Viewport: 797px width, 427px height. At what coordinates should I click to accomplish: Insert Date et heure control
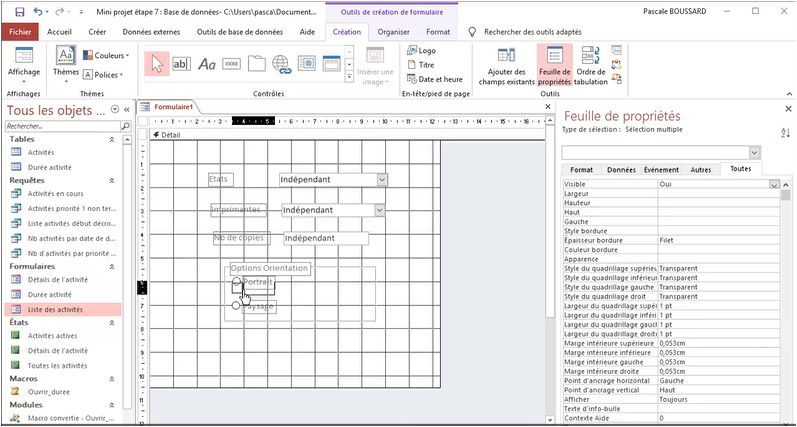coord(434,79)
